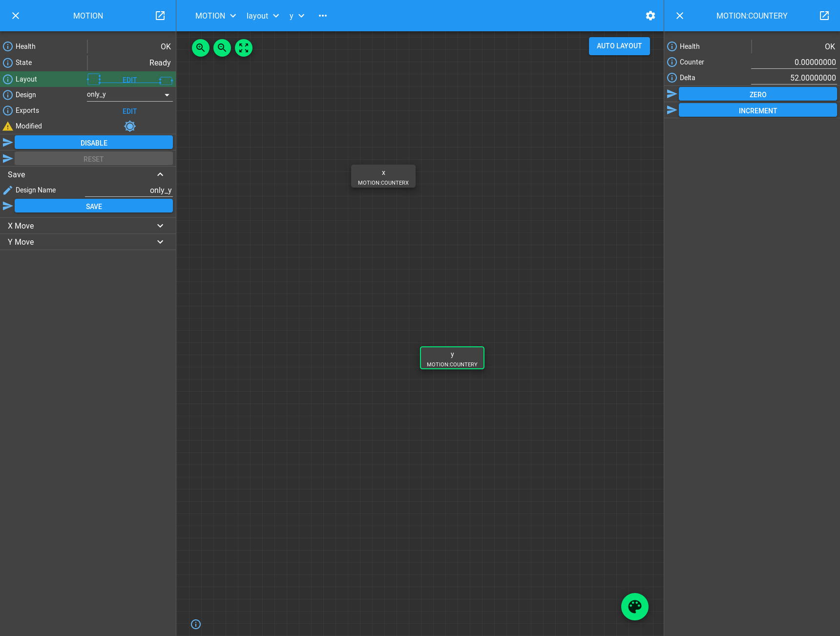Viewport: 840px width, 636px height.
Task: Click the info icon next to Delta
Action: 672,78
